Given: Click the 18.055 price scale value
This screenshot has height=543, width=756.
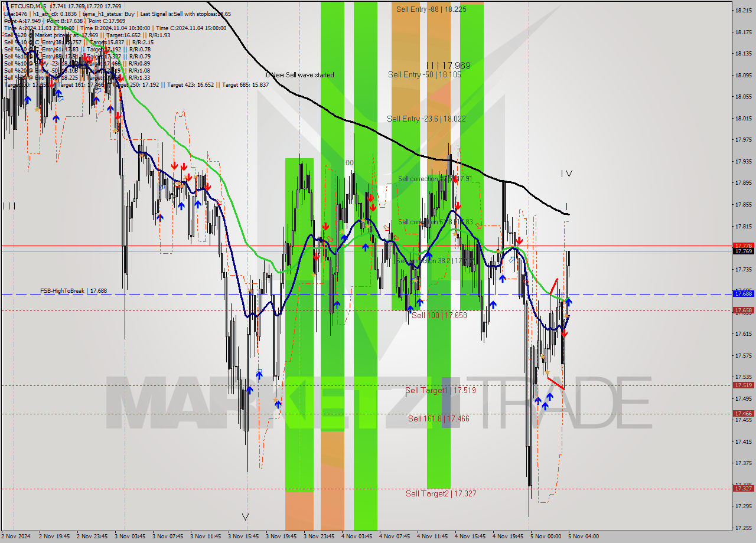Looking at the screenshot, I should tap(743, 97).
